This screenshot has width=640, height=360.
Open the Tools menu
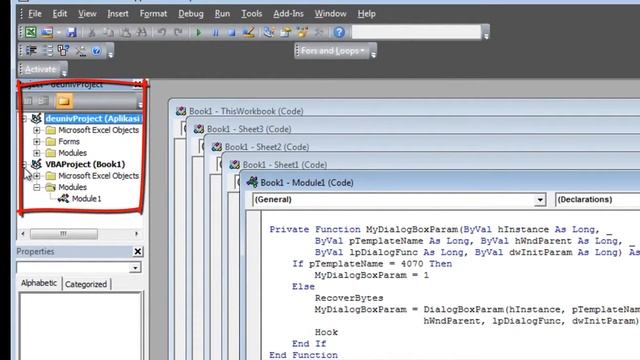[x=251, y=13]
